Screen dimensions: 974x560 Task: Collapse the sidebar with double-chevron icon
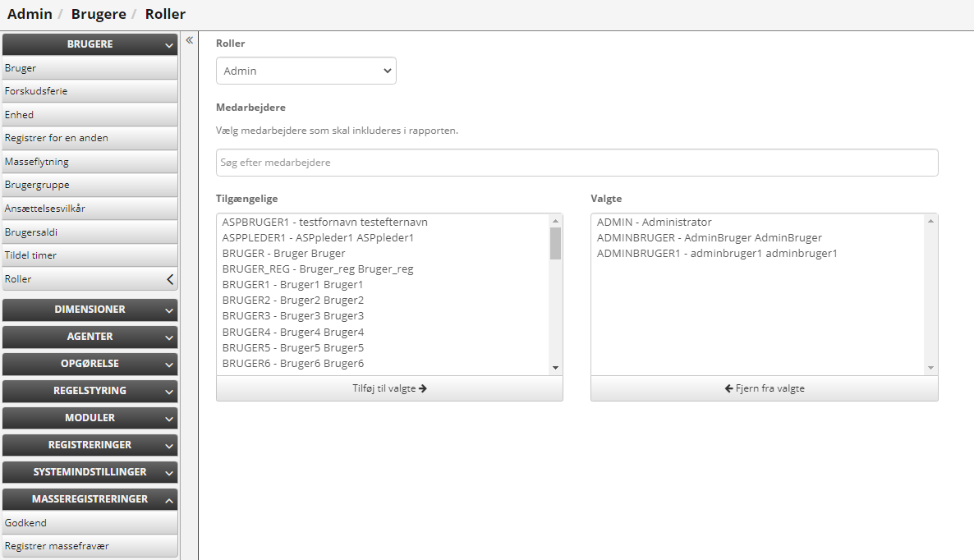click(x=189, y=40)
